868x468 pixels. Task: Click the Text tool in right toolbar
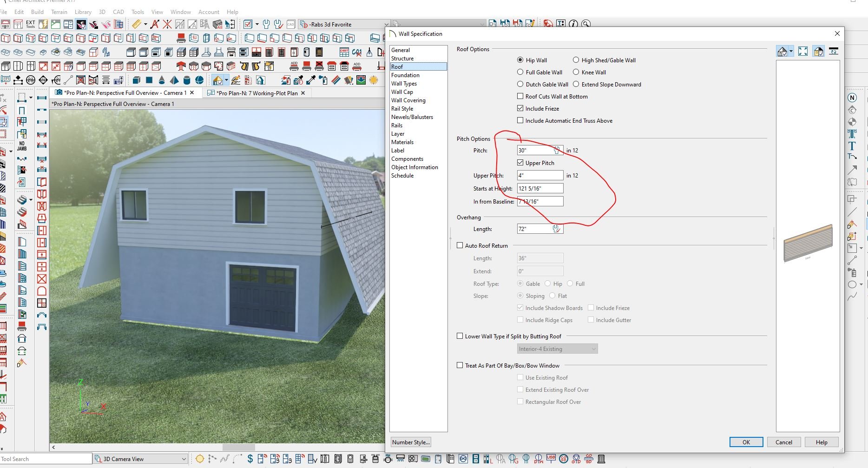tap(852, 146)
